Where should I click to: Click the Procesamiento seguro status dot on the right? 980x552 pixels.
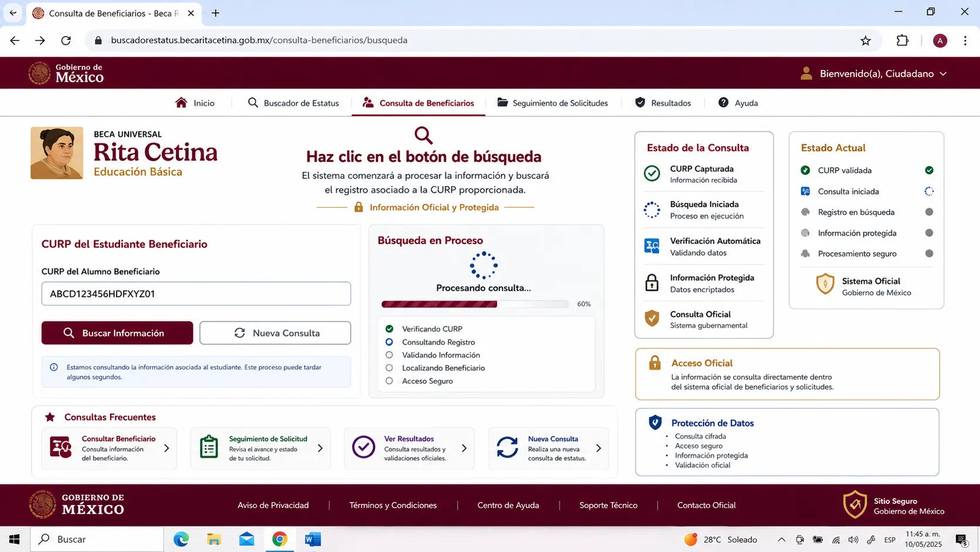(929, 253)
